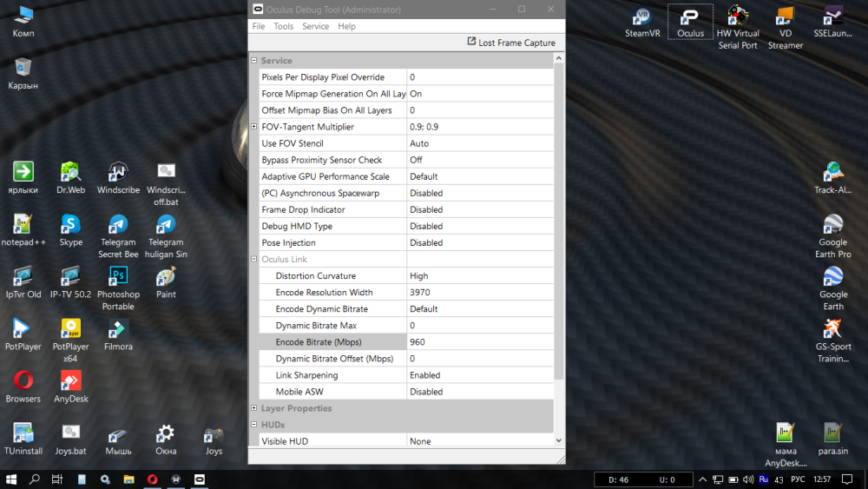Screen dimensions: 868x489
Task: Open File Explorer from taskbar
Action: 128,479
